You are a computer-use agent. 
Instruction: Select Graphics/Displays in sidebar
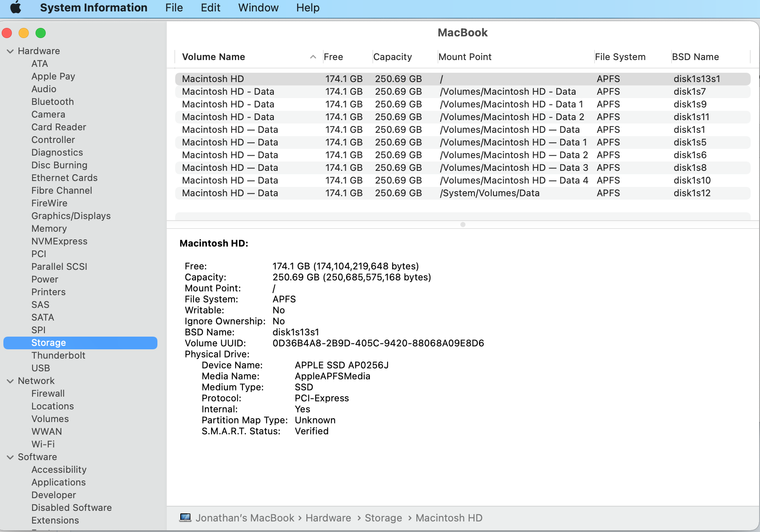click(71, 216)
